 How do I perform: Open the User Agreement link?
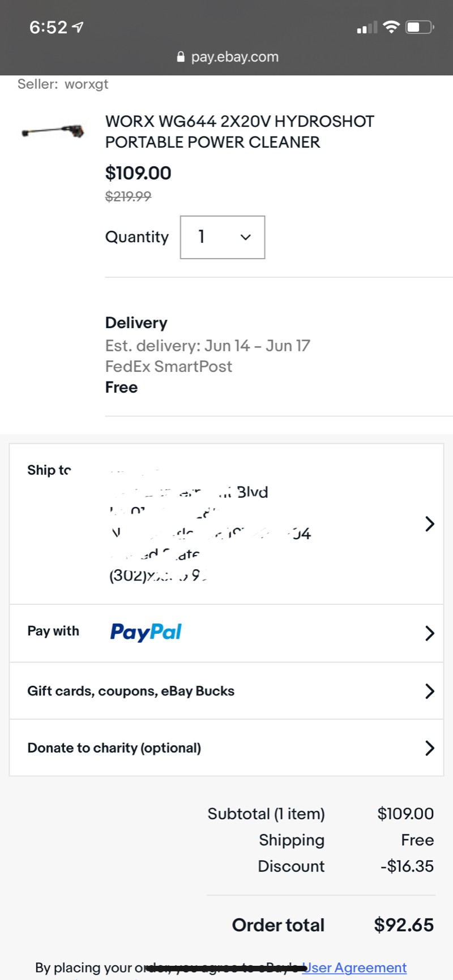point(355,968)
